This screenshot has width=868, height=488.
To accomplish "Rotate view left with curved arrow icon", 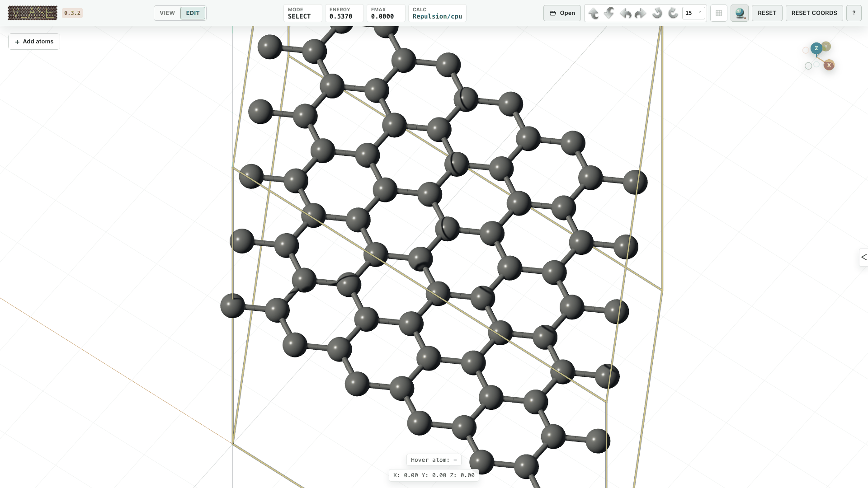I will pos(626,13).
